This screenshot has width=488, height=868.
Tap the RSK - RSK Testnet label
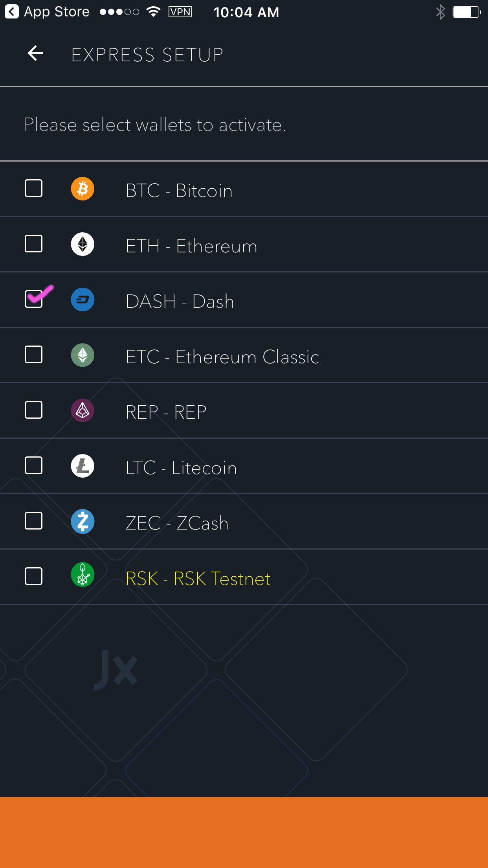[198, 579]
